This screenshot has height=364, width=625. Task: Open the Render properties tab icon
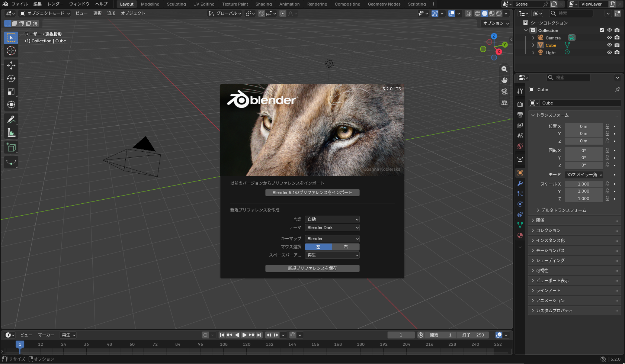coord(520,104)
